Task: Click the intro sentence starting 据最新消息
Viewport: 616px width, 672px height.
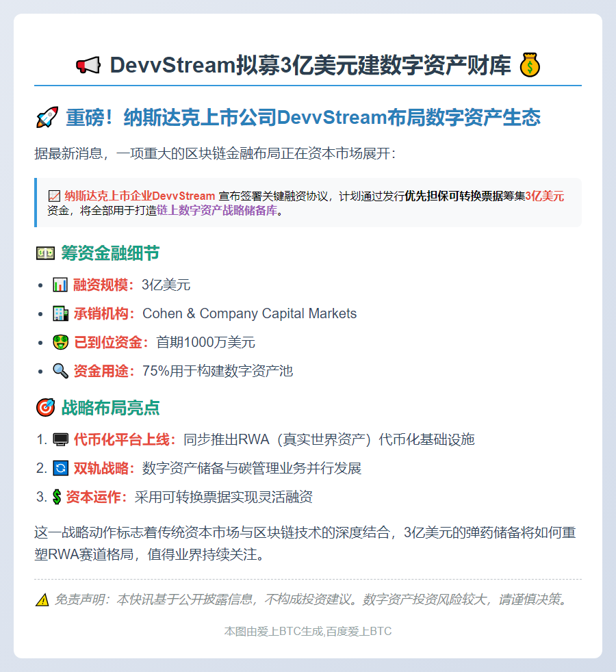Action: [214, 153]
